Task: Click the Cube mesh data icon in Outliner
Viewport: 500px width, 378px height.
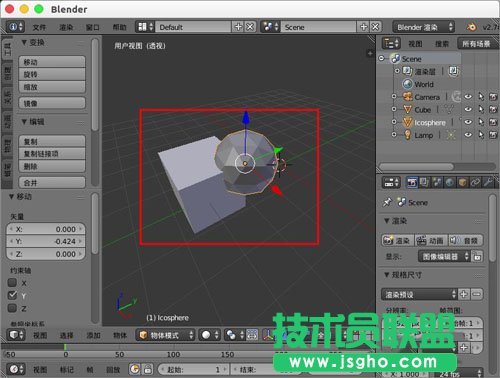Action: [449, 109]
